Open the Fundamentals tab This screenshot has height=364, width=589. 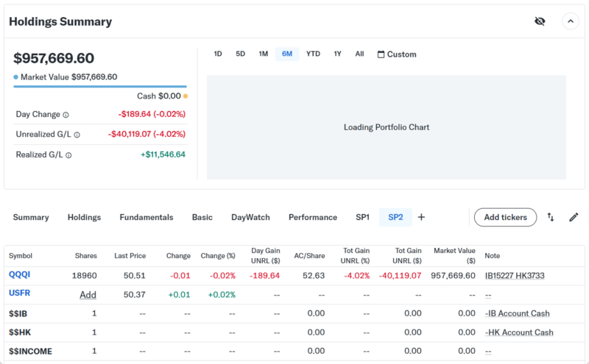point(147,217)
